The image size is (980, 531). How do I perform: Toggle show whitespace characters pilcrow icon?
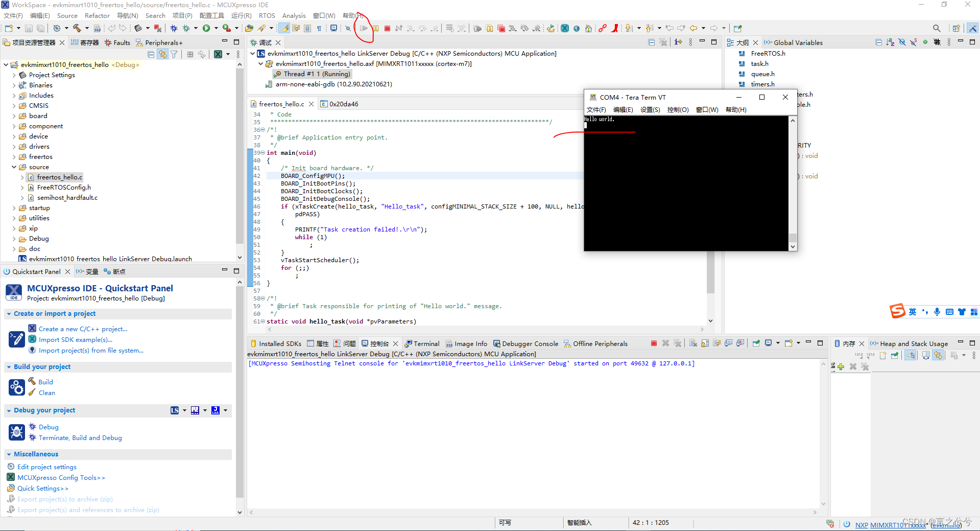pyautogui.click(x=319, y=28)
